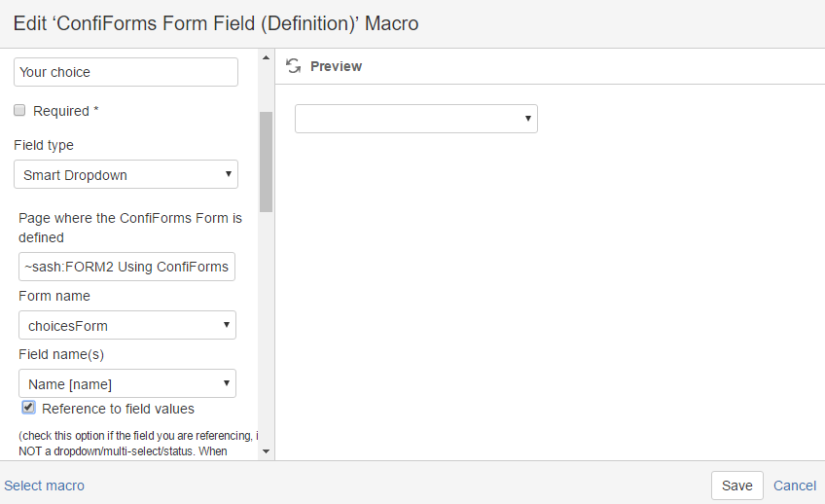Uncheck Reference to field values
The width and height of the screenshot is (825, 504).
[29, 408]
